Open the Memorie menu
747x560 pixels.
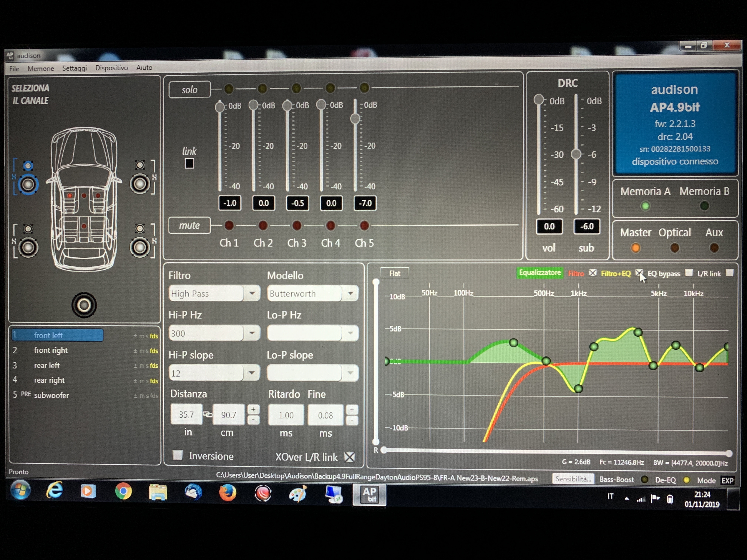(41, 69)
